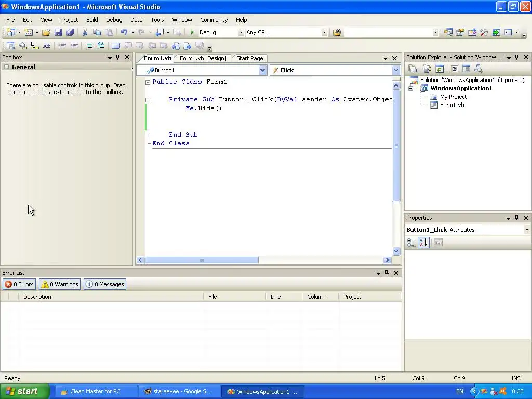The width and height of the screenshot is (532, 399).
Task: Open the Debug menu
Action: (114, 20)
